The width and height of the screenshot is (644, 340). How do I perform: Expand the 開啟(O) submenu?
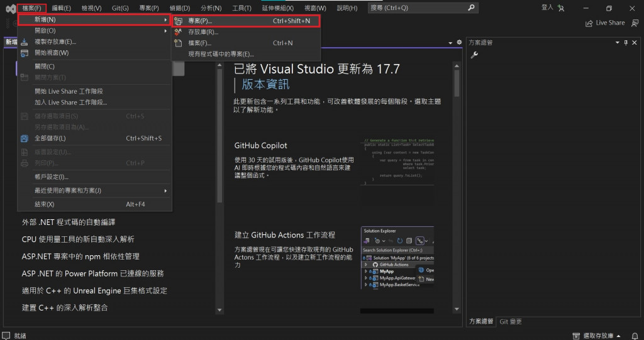pyautogui.click(x=95, y=30)
